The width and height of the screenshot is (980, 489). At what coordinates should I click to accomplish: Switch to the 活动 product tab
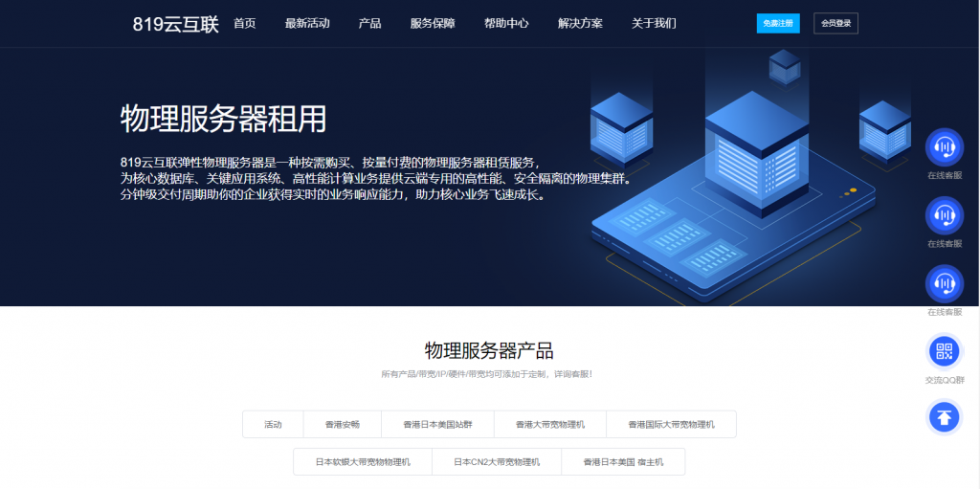click(273, 424)
